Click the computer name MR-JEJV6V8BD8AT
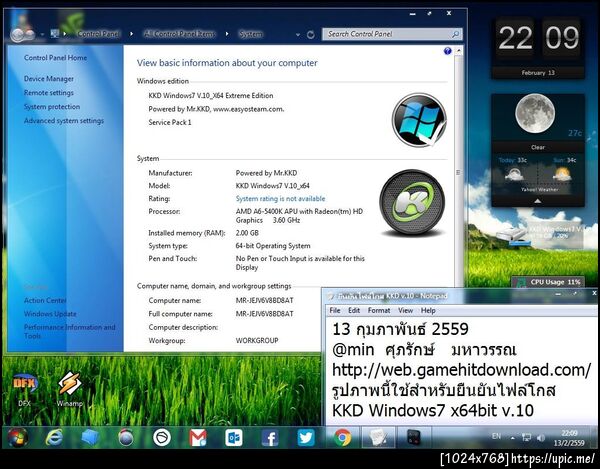Image resolution: width=600 pixels, height=469 pixels. point(264,300)
